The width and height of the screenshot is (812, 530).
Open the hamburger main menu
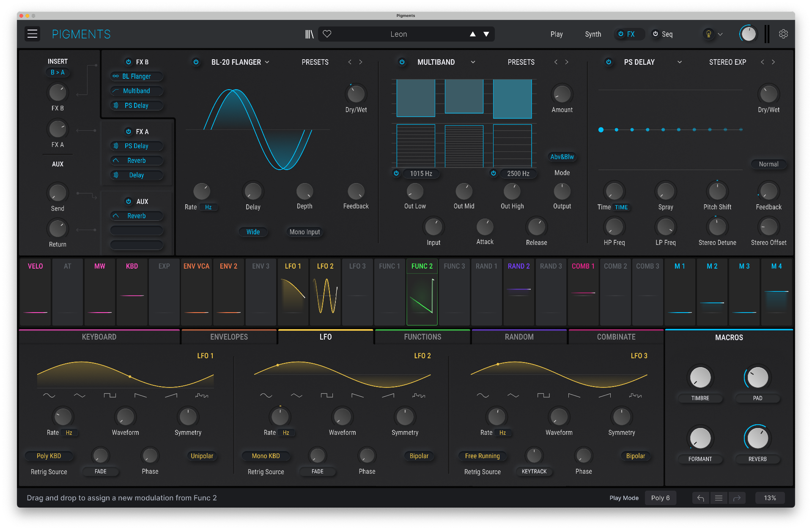(x=33, y=34)
